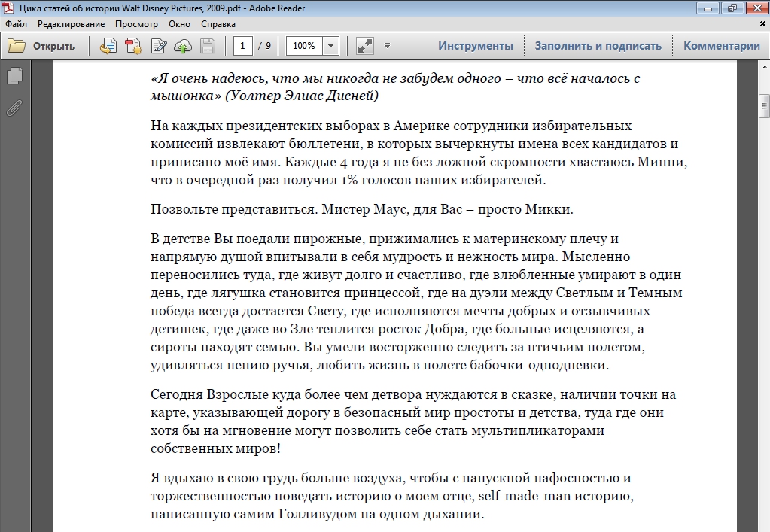This screenshot has width=770, height=532.
Task: Click the save floppy disk icon
Action: click(x=208, y=46)
